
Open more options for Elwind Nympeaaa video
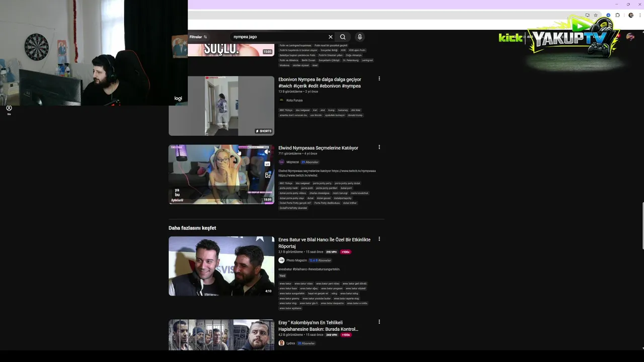[379, 147]
